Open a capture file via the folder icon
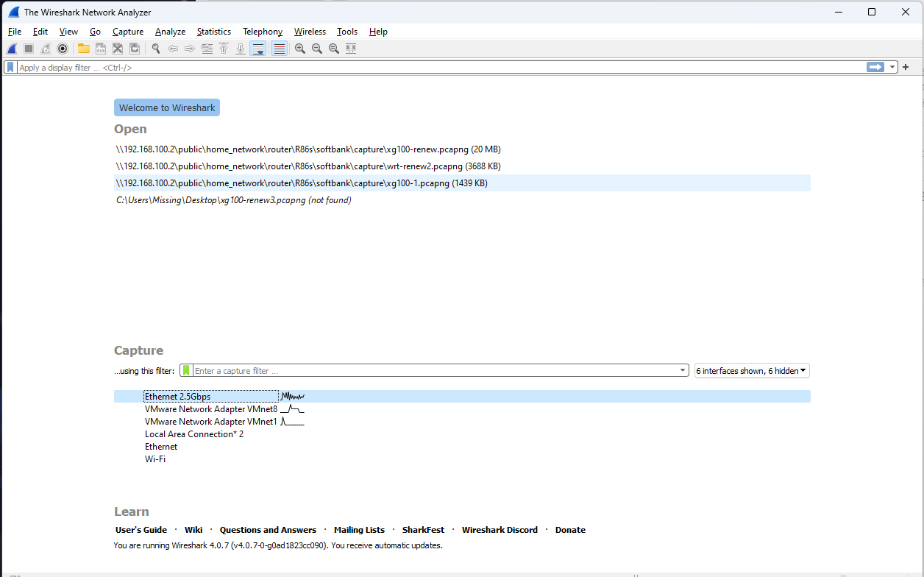This screenshot has height=577, width=924. 84,49
